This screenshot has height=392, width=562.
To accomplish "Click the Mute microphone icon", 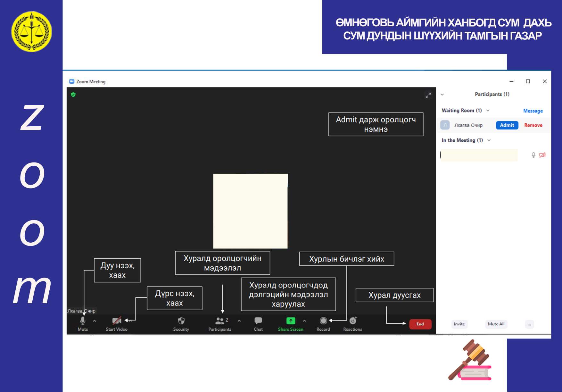I will (83, 321).
